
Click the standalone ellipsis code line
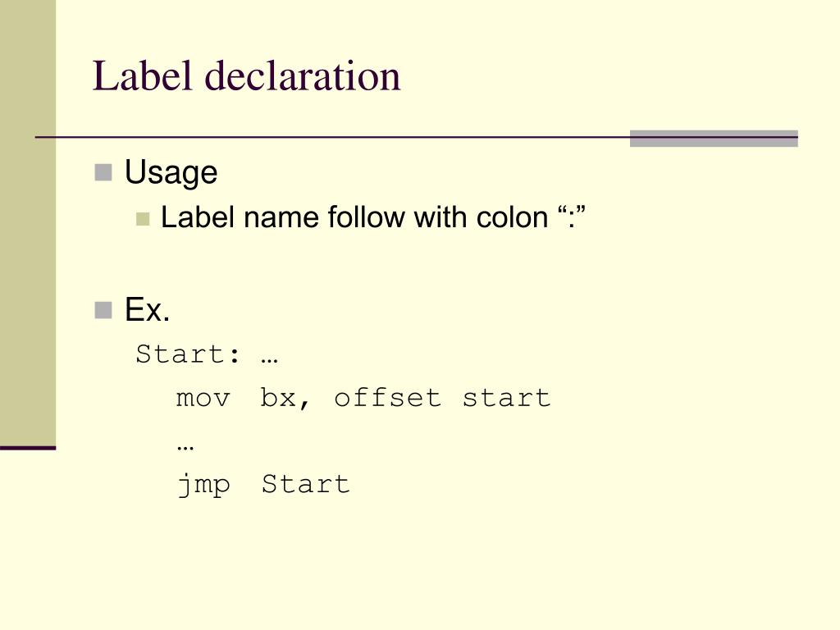click(185, 447)
